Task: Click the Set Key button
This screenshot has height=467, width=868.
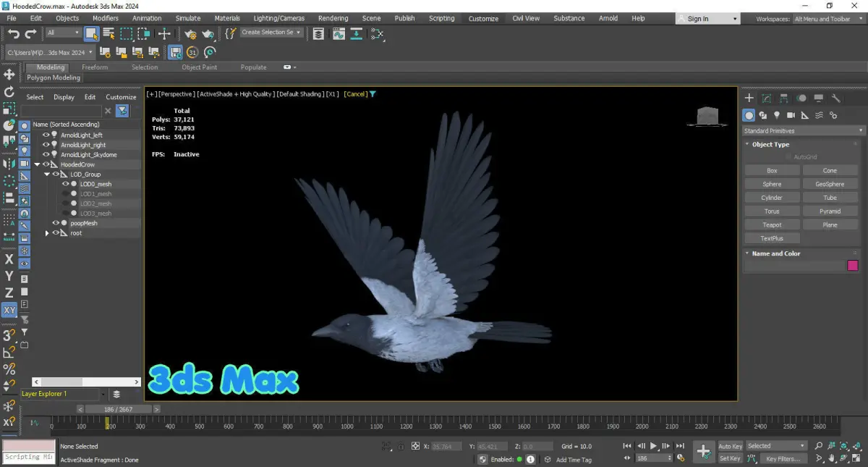Action: [x=730, y=458]
